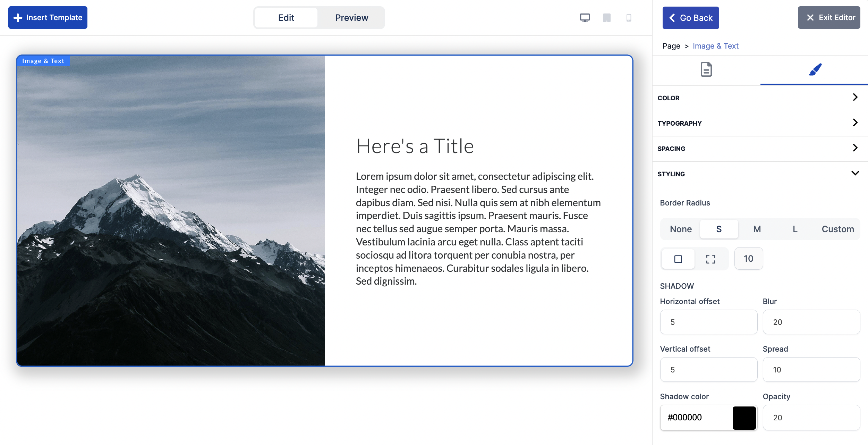Switch to tablet view icon
This screenshot has width=868, height=445.
(606, 18)
